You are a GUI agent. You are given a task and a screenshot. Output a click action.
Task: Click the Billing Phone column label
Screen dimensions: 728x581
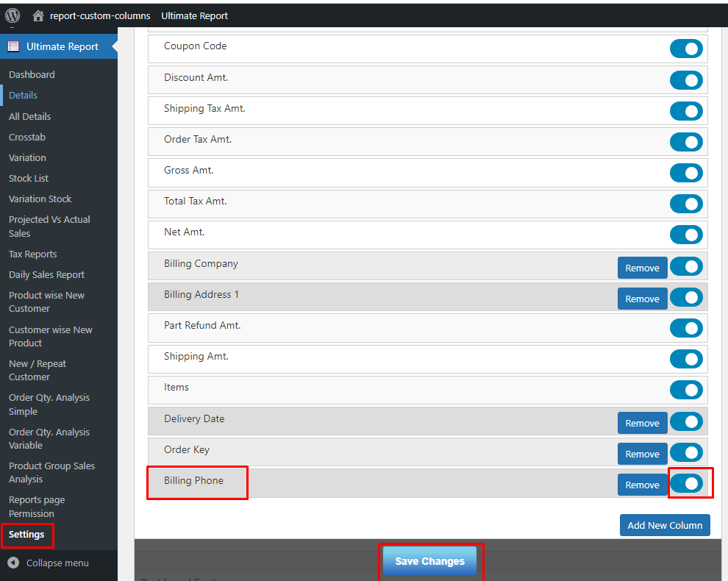point(193,481)
